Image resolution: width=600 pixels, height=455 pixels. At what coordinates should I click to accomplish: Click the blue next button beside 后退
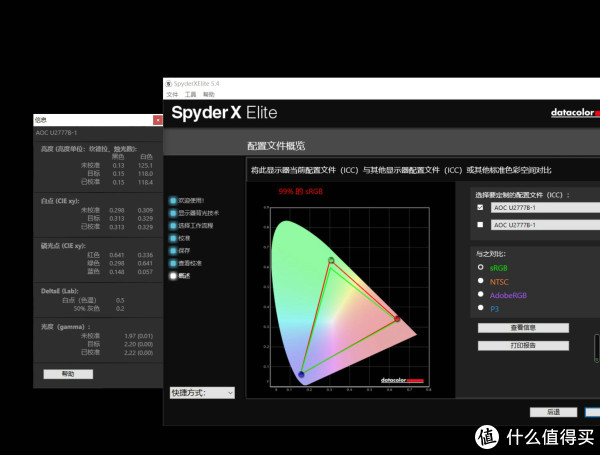(593, 412)
